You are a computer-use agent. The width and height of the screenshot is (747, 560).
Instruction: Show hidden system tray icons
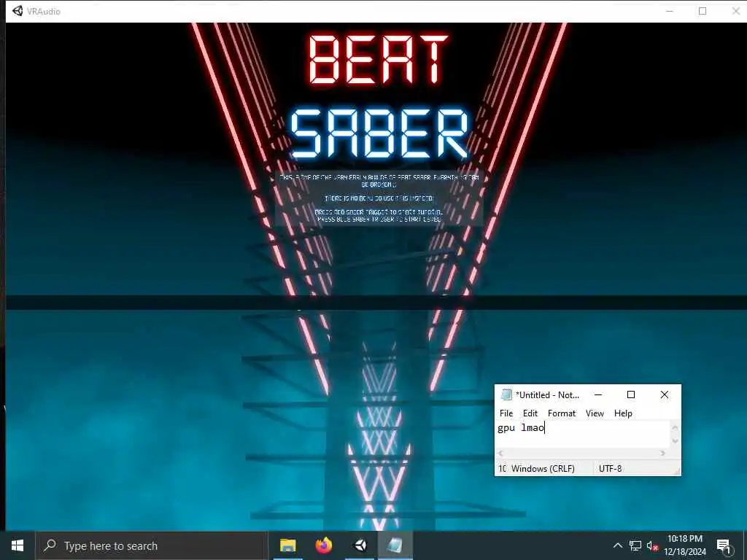tap(617, 545)
